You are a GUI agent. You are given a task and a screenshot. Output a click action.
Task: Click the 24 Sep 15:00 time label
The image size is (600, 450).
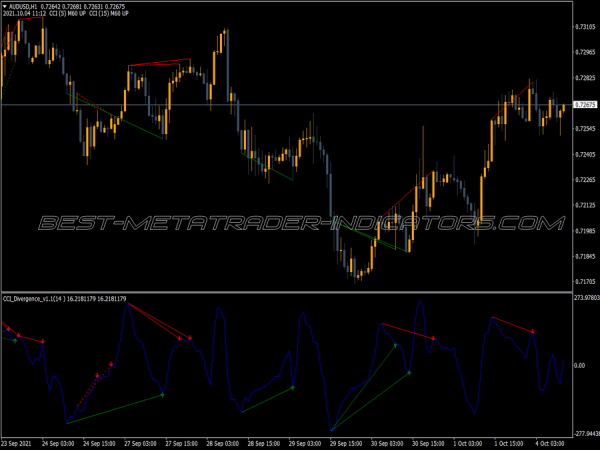[x=99, y=443]
